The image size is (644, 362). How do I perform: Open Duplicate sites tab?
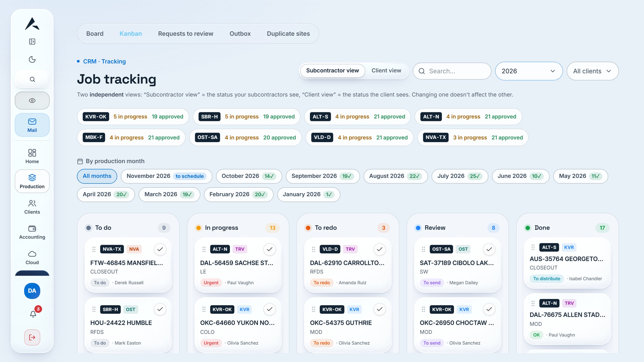tap(288, 34)
